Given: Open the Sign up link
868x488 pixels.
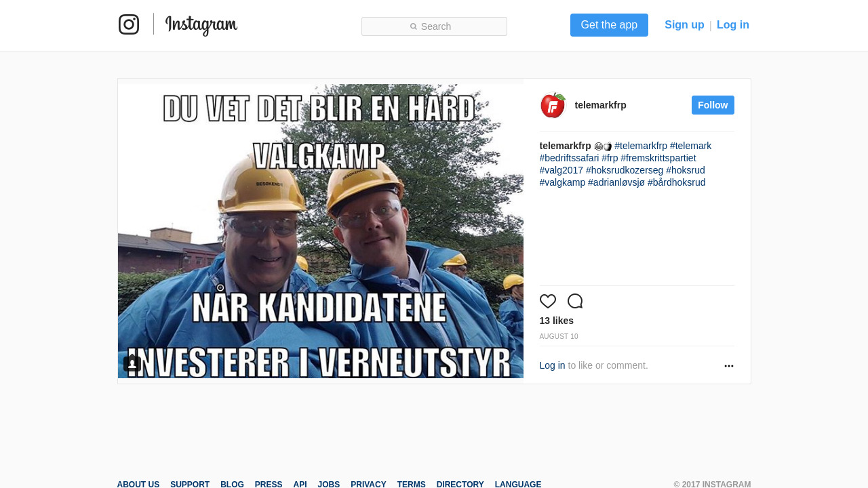Looking at the screenshot, I should tap(684, 25).
